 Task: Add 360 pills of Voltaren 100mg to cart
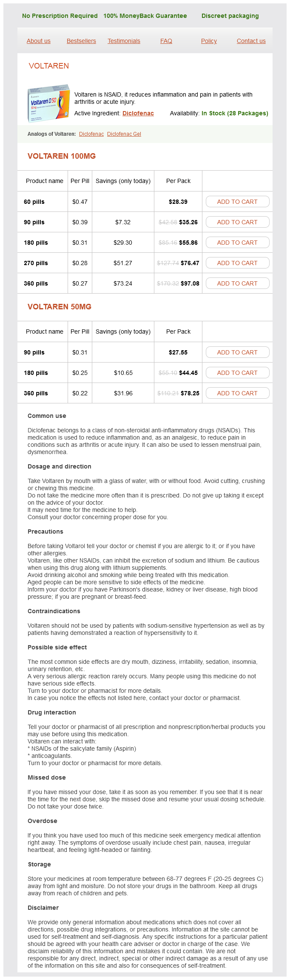[x=237, y=283]
